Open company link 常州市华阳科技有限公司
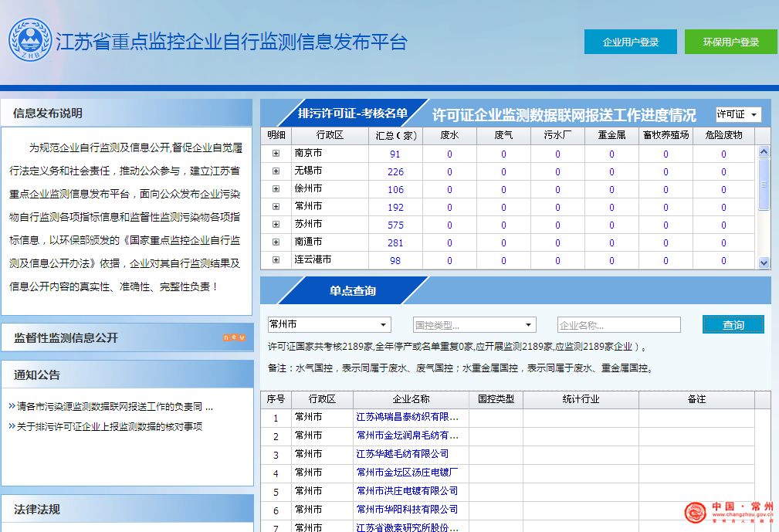Screen dimensions: 779x532 coord(407,509)
